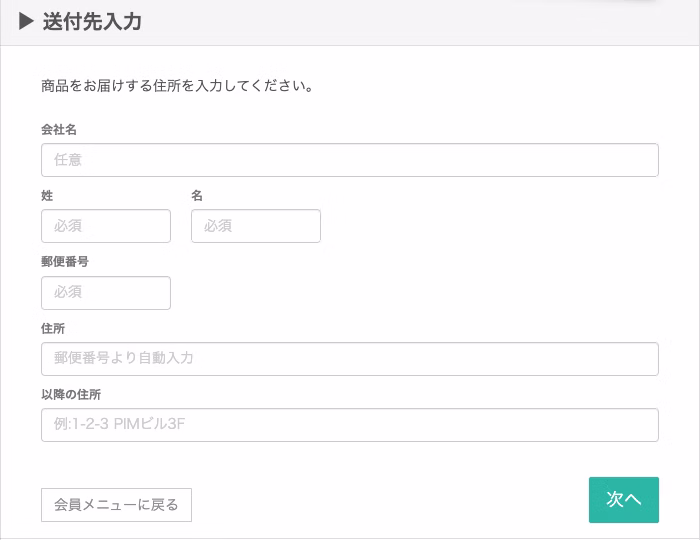This screenshot has height=540, width=700.
Task: Click the 送付先入力 heading text
Action: tap(92, 21)
